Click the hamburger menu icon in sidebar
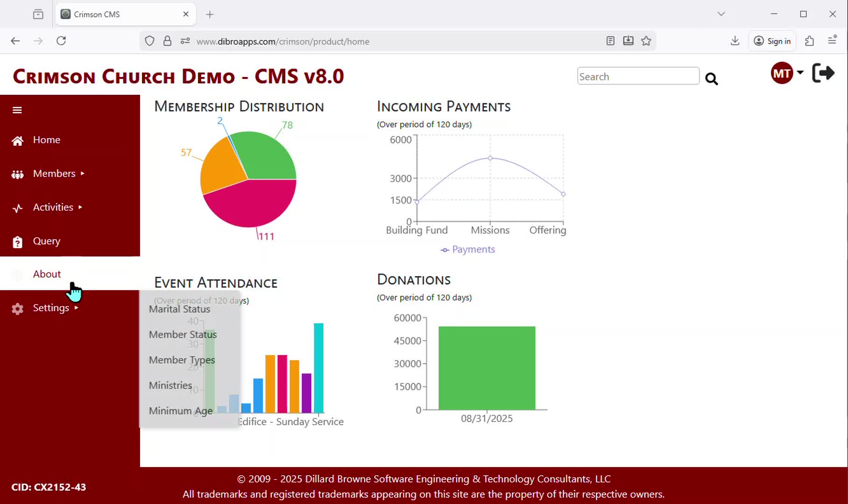 point(17,110)
